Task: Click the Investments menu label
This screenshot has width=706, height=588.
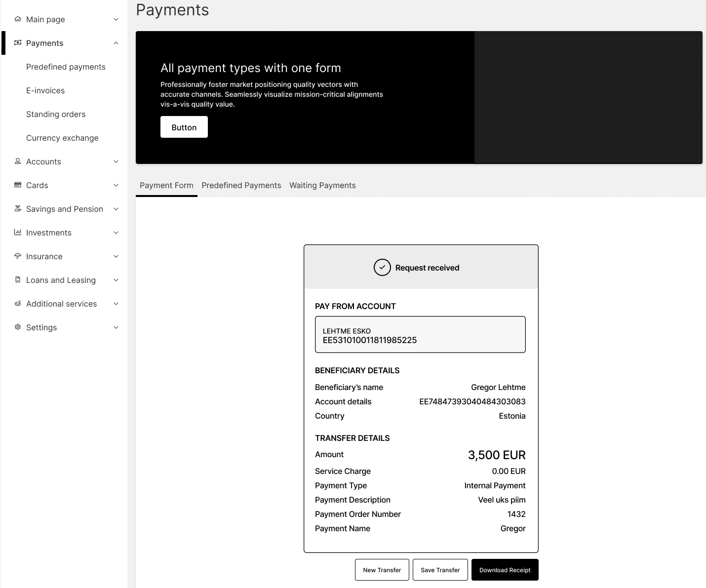Action: [49, 233]
